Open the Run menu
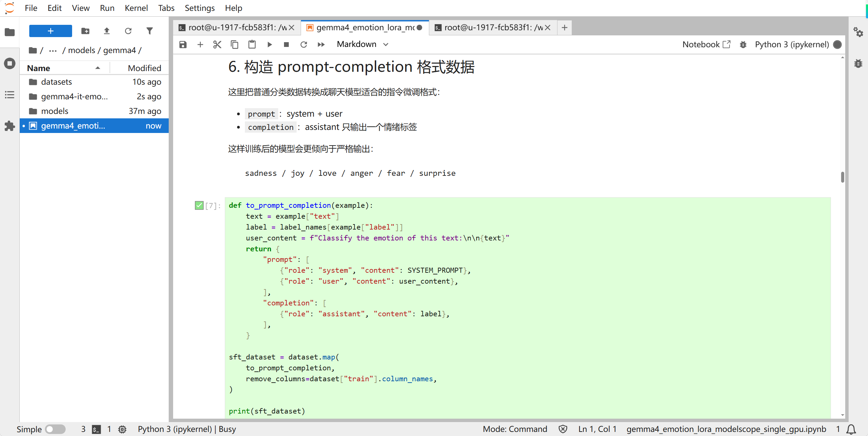868x436 pixels. 107,8
